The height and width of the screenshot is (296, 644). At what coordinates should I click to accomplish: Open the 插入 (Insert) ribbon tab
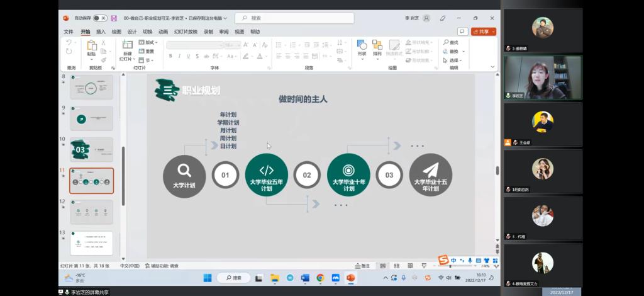click(101, 31)
